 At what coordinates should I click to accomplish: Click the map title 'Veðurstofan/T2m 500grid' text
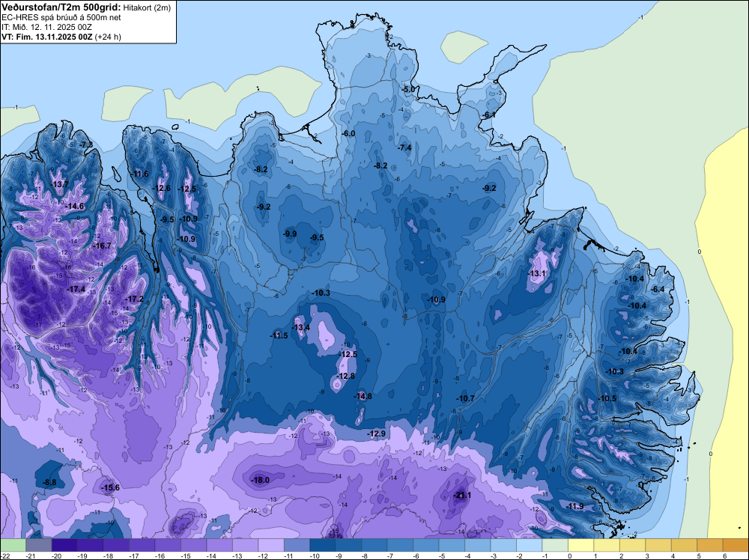pyautogui.click(x=61, y=7)
